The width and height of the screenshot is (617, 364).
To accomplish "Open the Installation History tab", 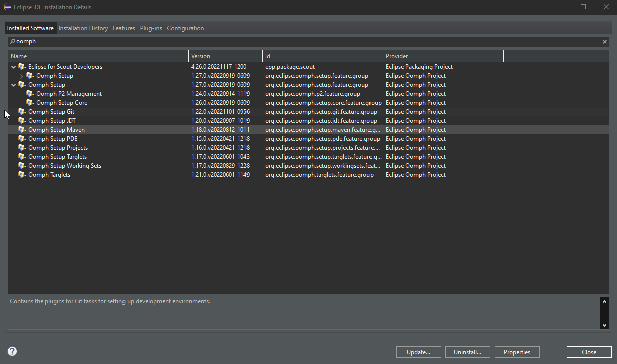I will pyautogui.click(x=83, y=28).
